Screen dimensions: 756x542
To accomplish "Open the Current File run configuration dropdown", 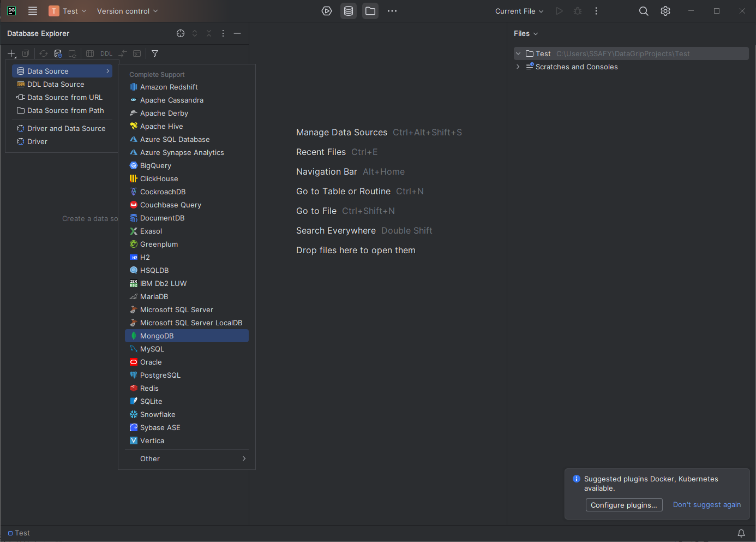I will [x=519, y=11].
